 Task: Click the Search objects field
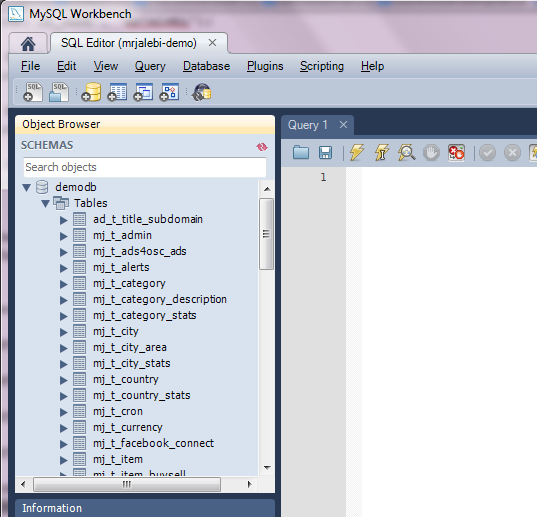tap(145, 167)
